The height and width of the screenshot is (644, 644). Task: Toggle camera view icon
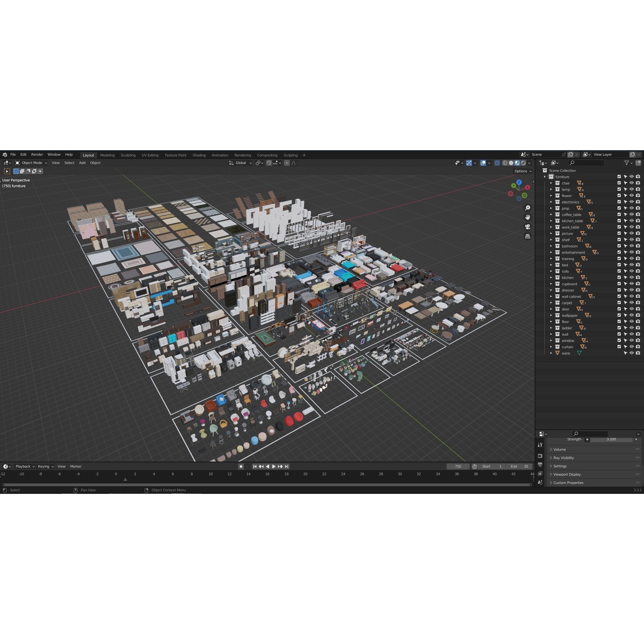[527, 227]
